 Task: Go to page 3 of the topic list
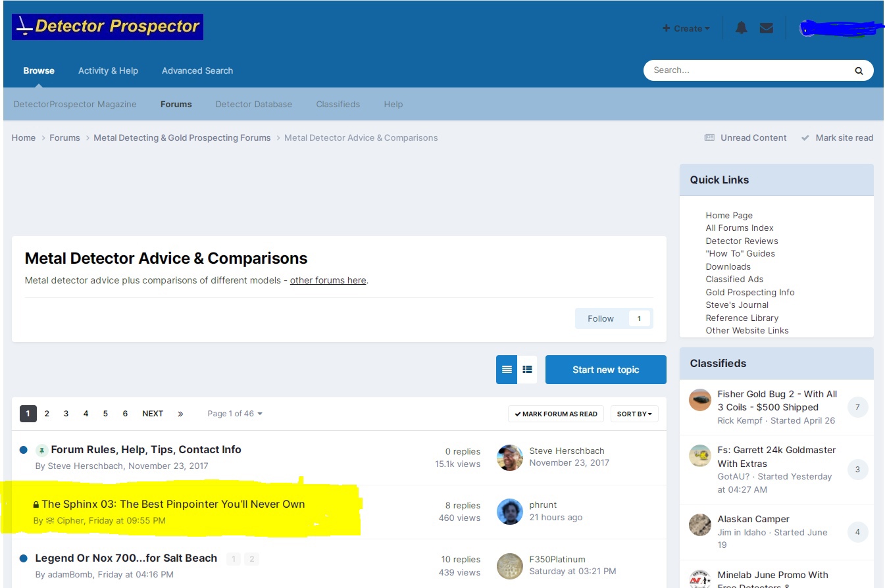tap(66, 414)
